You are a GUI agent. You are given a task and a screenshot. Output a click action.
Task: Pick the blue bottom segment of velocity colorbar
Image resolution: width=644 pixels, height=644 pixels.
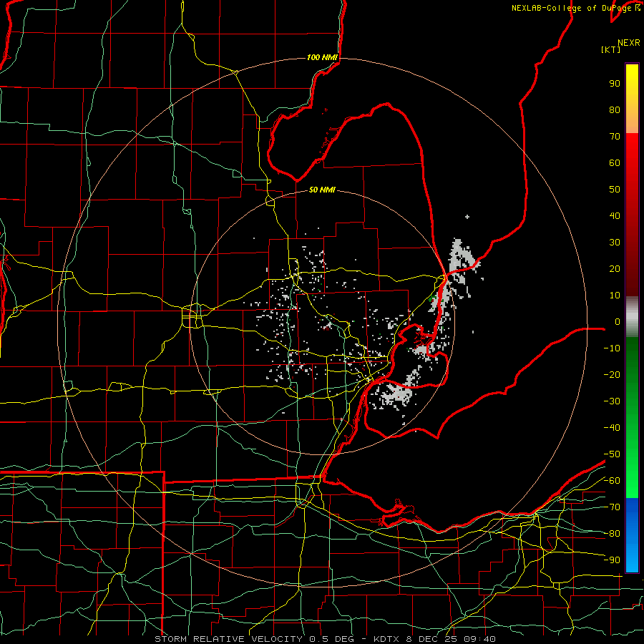click(632, 535)
